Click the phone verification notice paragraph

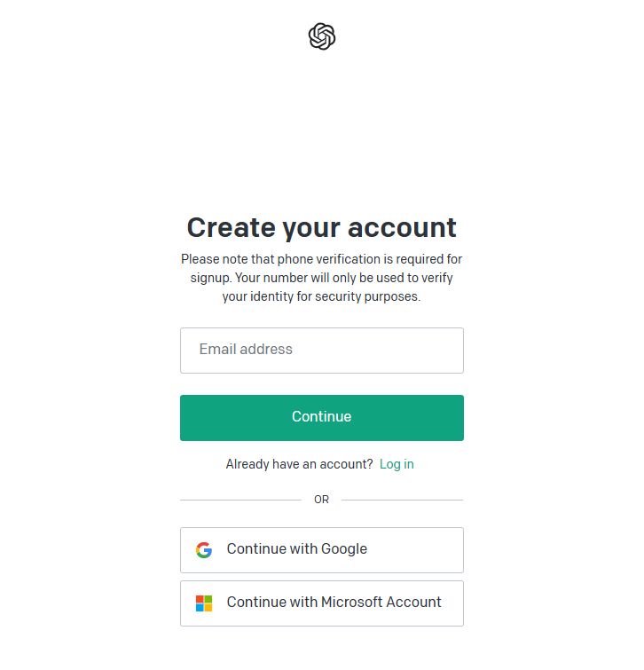tap(321, 278)
